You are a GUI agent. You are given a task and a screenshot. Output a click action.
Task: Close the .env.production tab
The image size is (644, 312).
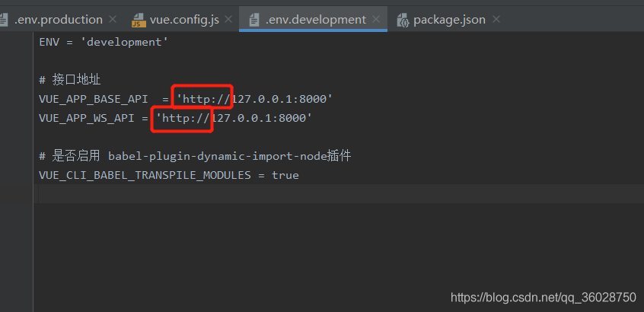(x=113, y=19)
